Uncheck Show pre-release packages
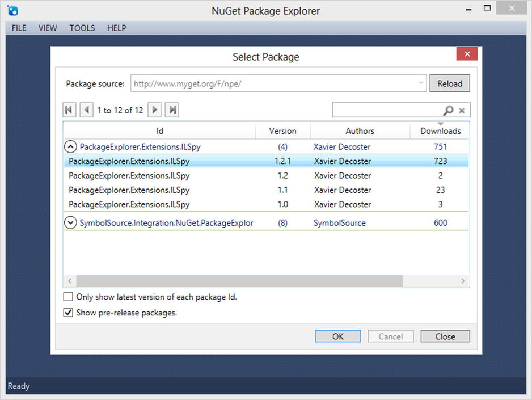Viewport: 532px width, 400px height. point(68,313)
